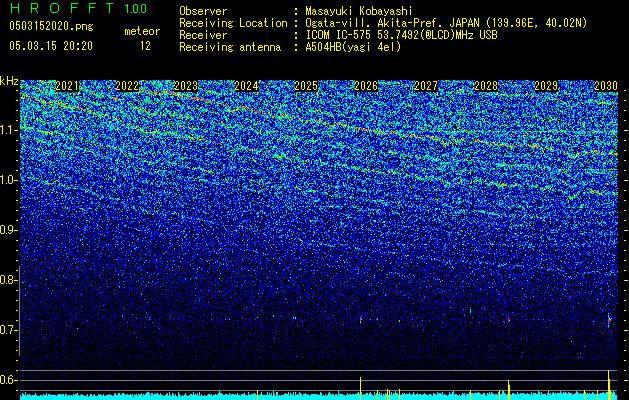
Task: Click the tall yellow spike below 2030
Action: pos(609,385)
